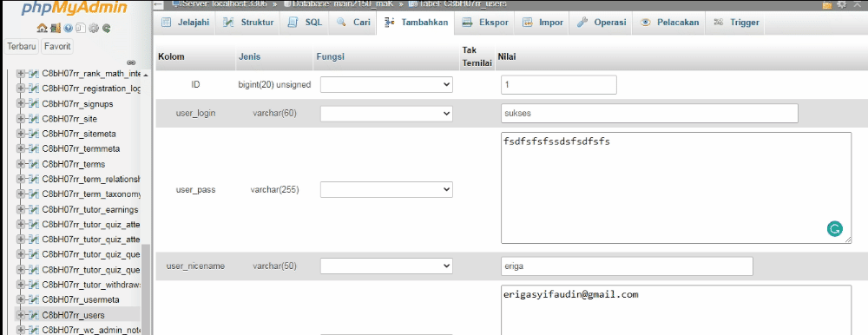Switch to the Struktur tab

point(248,23)
